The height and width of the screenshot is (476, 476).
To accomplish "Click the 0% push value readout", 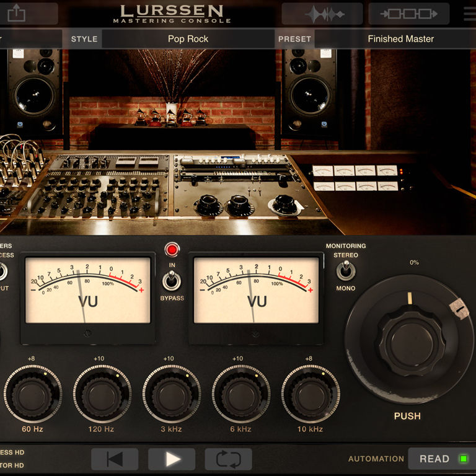I will click(x=414, y=262).
